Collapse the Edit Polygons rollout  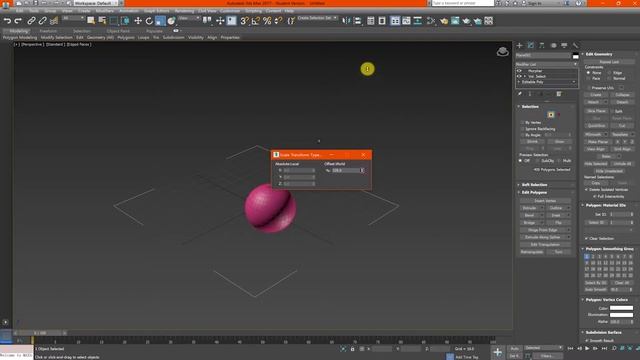[534, 192]
